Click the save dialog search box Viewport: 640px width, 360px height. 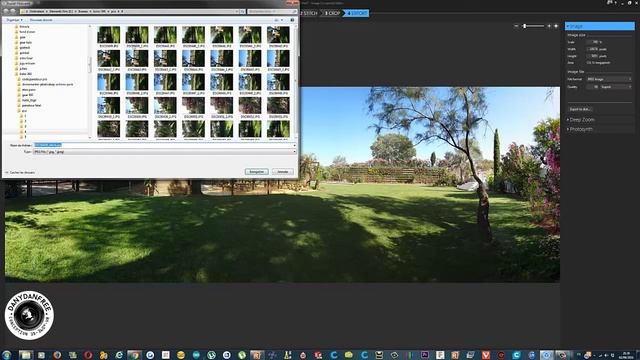point(272,11)
